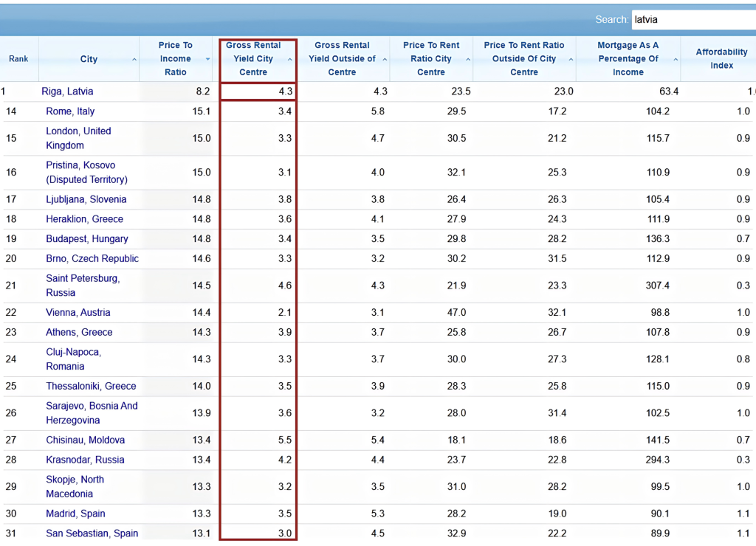Select the Ljubljana, Slovenia link

pos(86,199)
